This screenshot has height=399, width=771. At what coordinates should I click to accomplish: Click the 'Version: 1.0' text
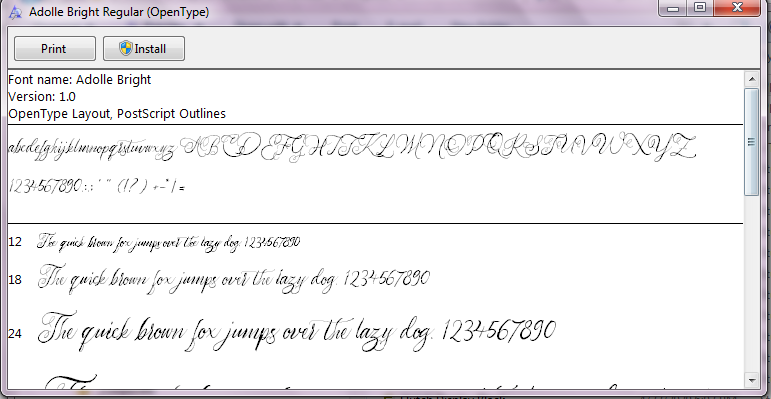[42, 96]
